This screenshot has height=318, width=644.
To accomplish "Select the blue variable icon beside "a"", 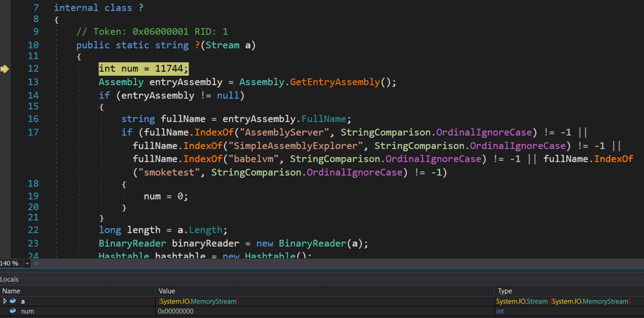I will pos(13,301).
